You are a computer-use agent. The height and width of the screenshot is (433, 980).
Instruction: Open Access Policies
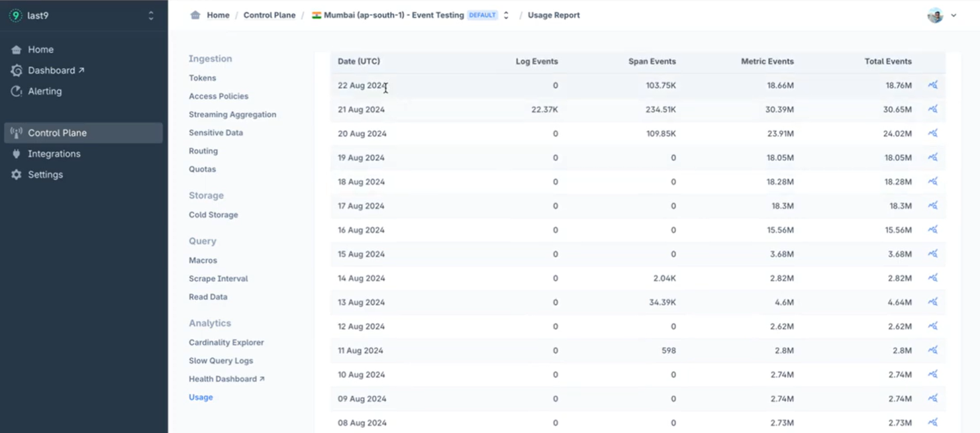click(x=219, y=96)
